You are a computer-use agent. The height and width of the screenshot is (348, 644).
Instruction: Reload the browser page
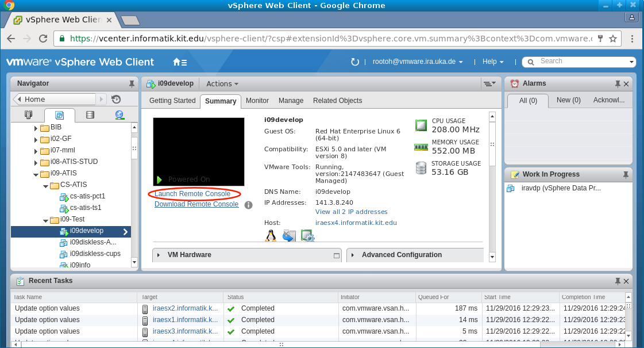(43, 39)
